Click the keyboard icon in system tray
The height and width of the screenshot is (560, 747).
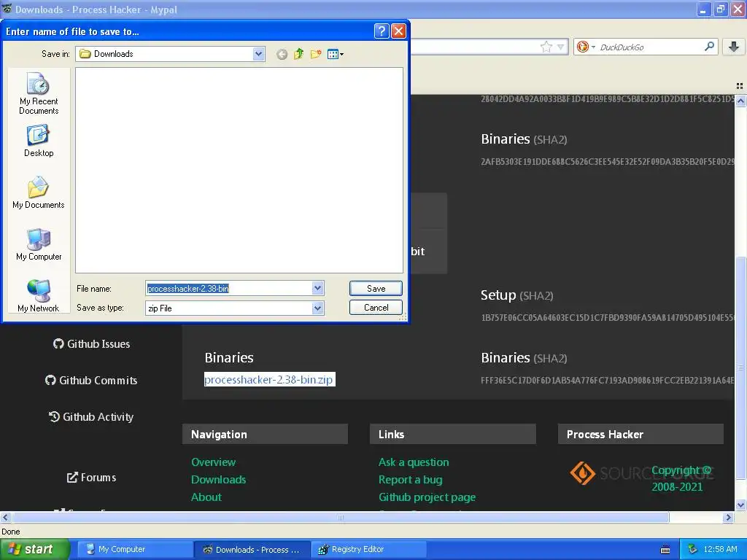tap(665, 550)
